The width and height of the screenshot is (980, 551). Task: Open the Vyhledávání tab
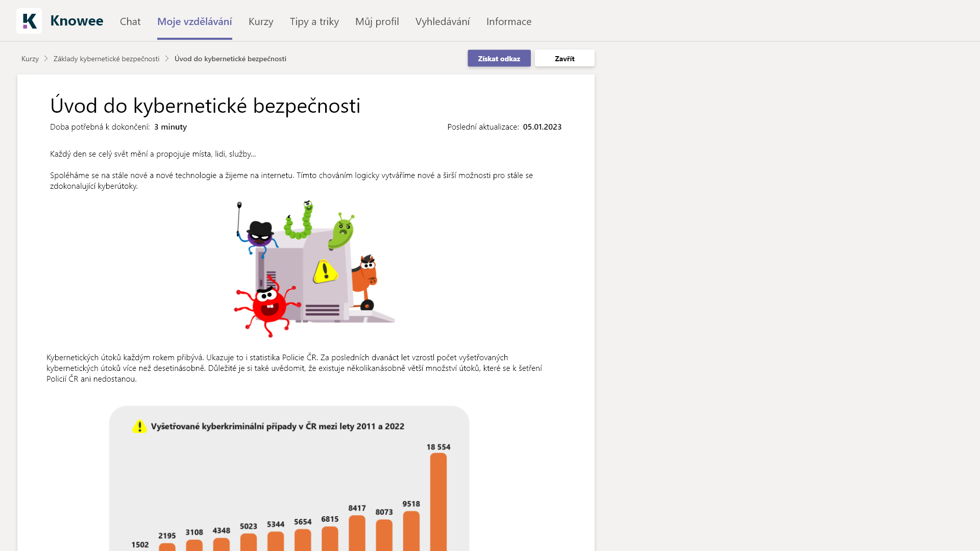[443, 21]
